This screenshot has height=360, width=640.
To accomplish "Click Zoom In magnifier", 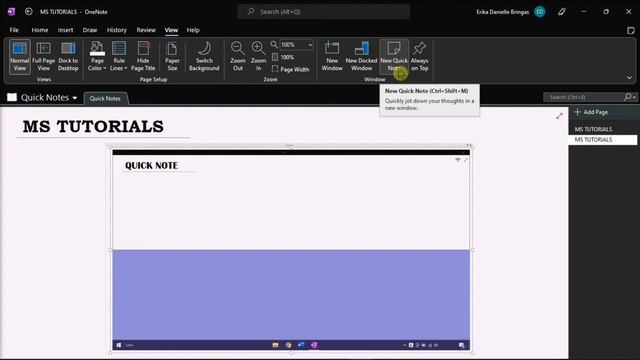I will [x=258, y=56].
